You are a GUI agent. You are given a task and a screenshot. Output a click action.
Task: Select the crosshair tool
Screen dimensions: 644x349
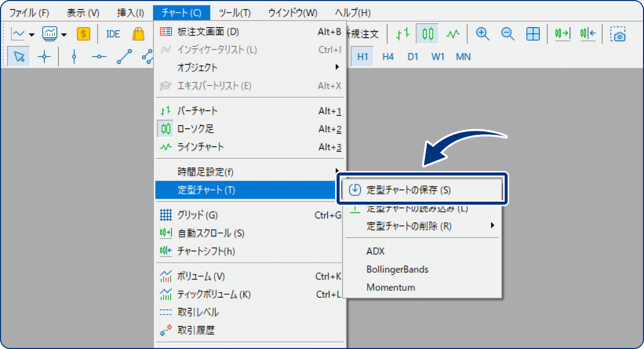(44, 56)
